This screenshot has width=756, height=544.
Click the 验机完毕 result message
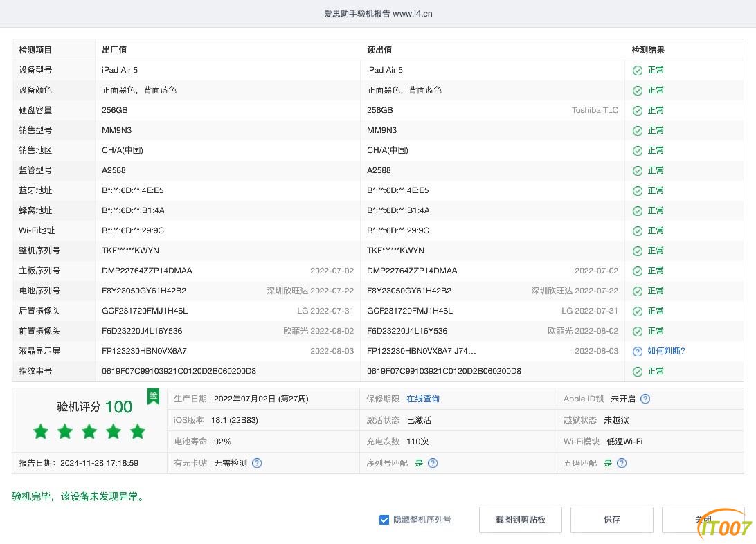[x=79, y=496]
